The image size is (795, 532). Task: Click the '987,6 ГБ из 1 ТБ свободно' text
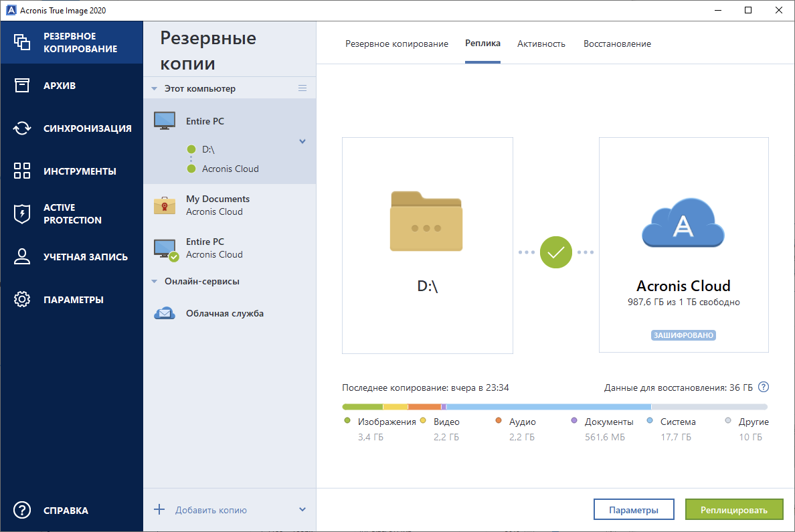pyautogui.click(x=683, y=302)
